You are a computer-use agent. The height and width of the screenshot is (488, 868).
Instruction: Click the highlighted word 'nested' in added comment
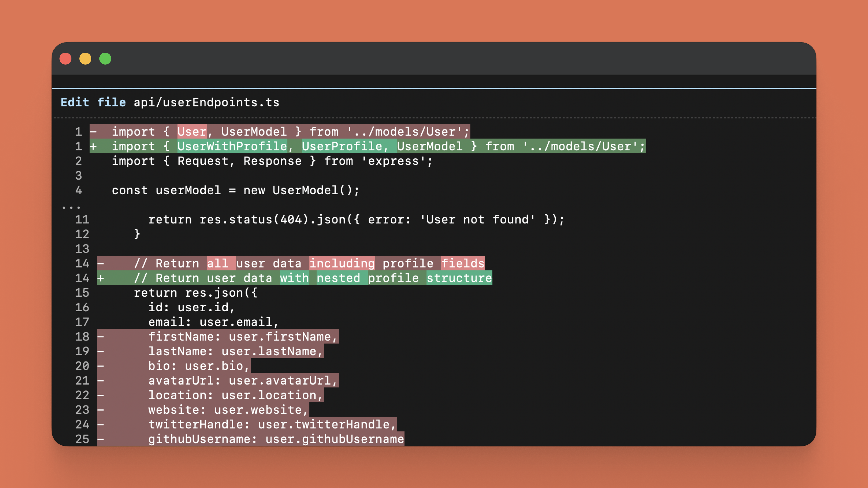[x=338, y=278]
